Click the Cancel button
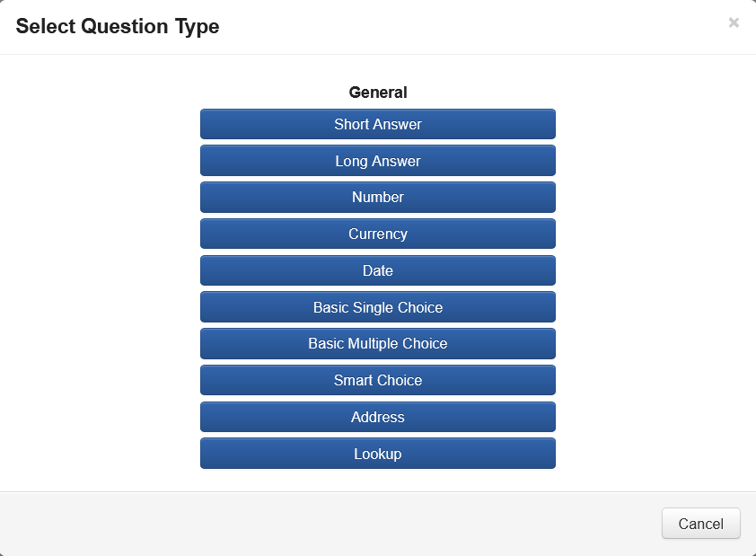Screen dimensions: 756x556 click(x=700, y=524)
